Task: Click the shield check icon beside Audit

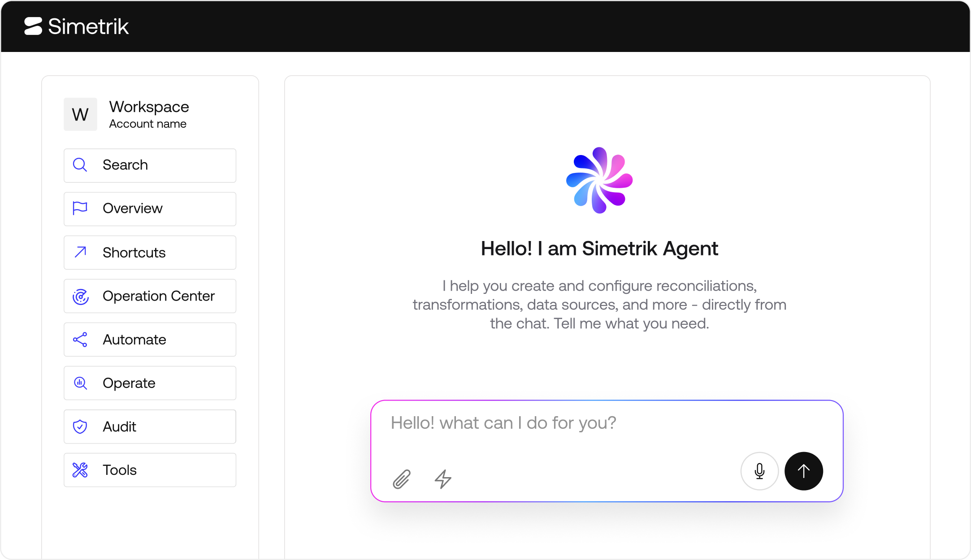Action: [x=80, y=426]
